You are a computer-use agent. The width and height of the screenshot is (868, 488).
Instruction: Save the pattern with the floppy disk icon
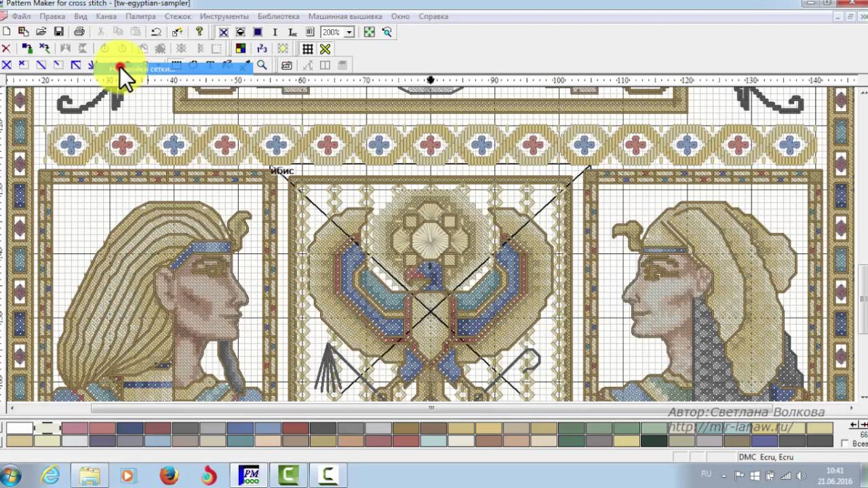(59, 31)
